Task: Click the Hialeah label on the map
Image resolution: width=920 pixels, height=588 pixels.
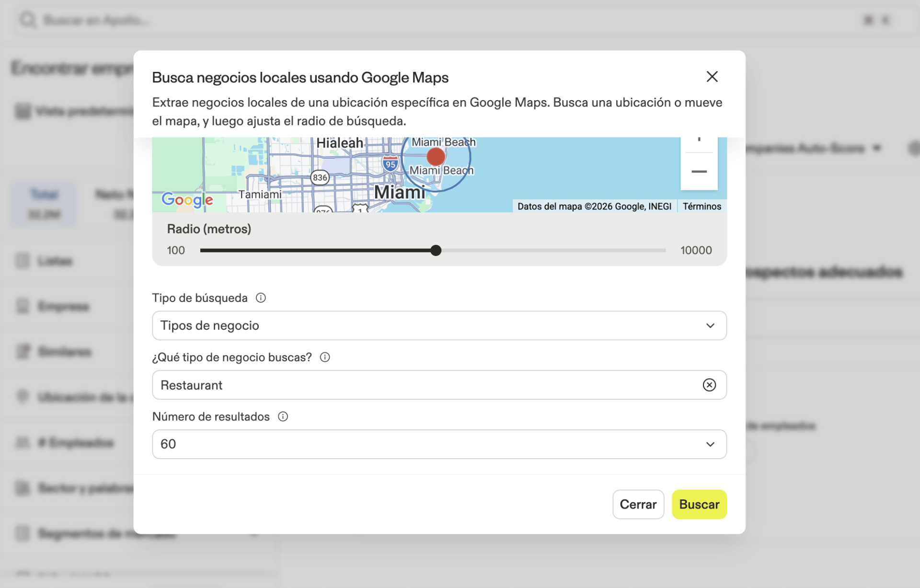Action: (339, 143)
